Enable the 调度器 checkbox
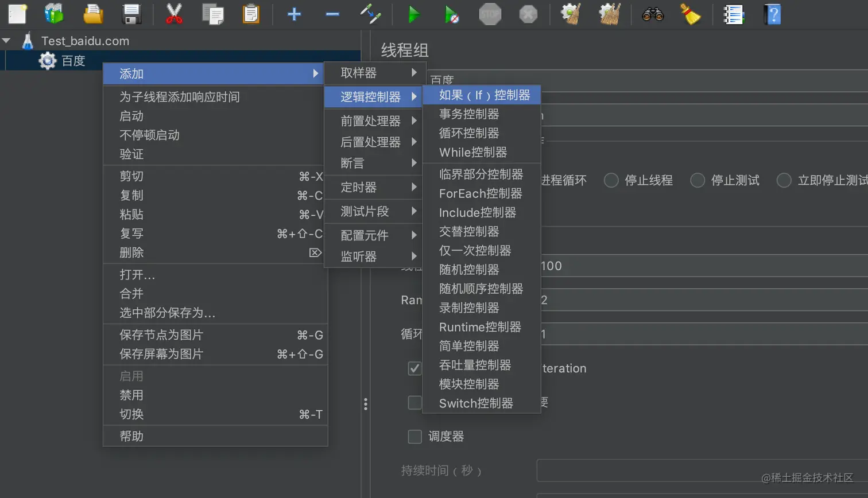The image size is (868, 498). click(414, 437)
